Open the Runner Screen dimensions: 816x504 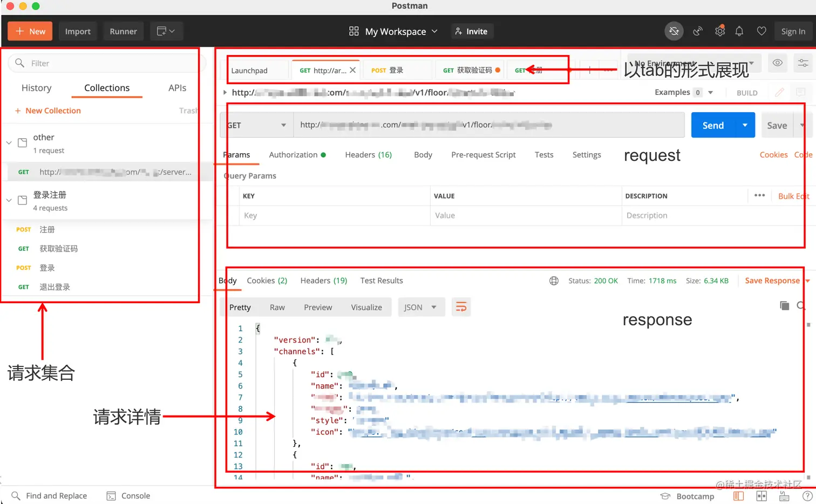tap(123, 31)
